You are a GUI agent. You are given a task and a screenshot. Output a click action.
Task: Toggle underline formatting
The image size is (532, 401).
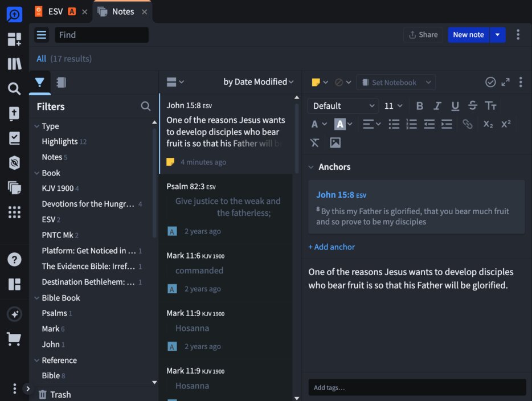coord(455,105)
